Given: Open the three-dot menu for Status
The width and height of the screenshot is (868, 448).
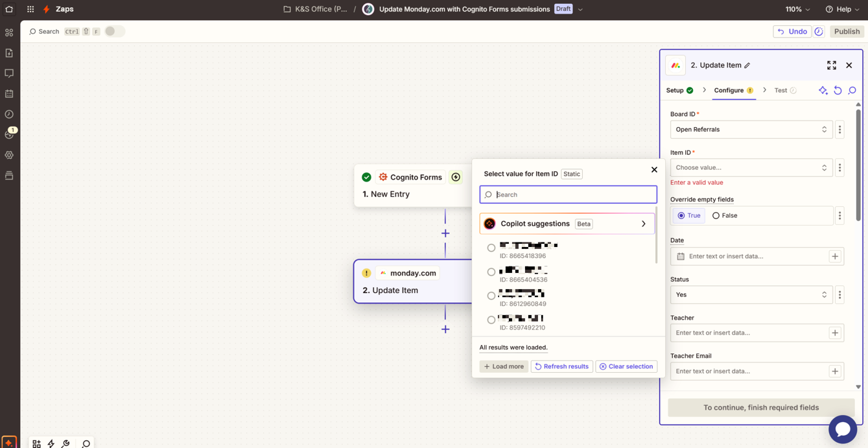Looking at the screenshot, I should (x=839, y=295).
